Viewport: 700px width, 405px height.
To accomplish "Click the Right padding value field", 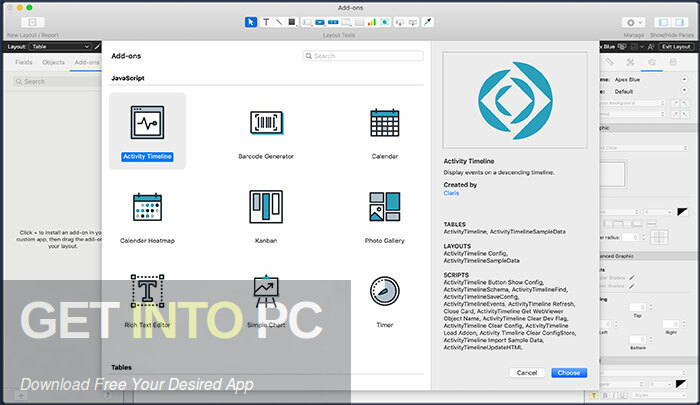I will pos(671,324).
